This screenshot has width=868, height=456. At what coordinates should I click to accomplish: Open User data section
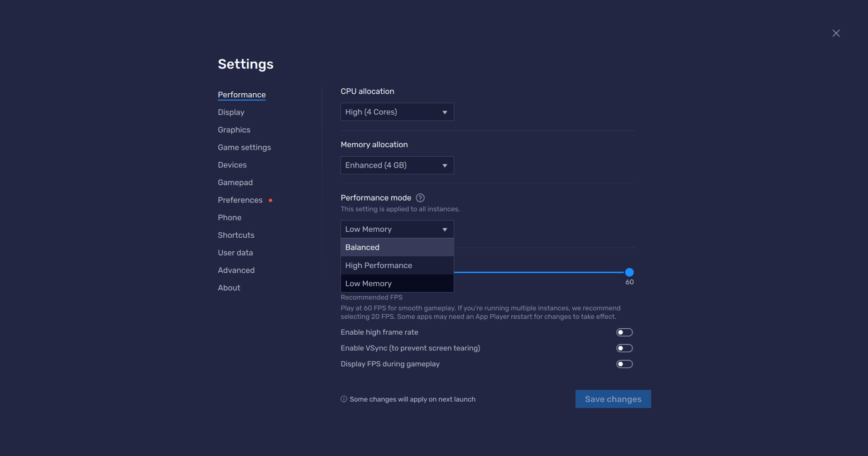(235, 253)
